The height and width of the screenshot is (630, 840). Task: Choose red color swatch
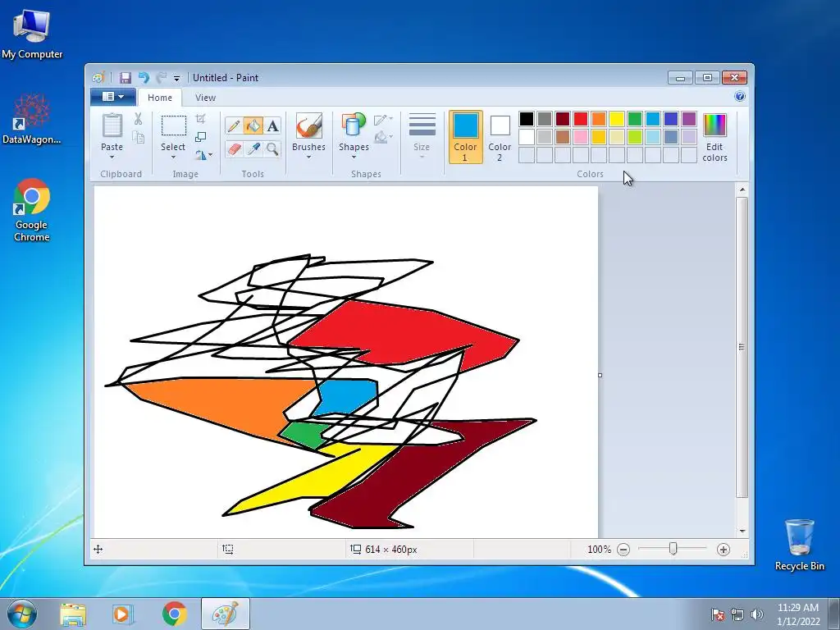pos(581,118)
